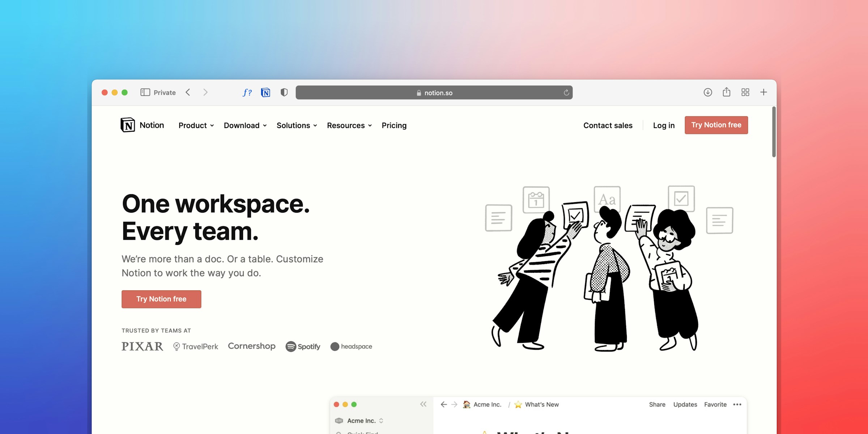868x434 pixels.
Task: Click the address bar to edit URL
Action: 434,93
